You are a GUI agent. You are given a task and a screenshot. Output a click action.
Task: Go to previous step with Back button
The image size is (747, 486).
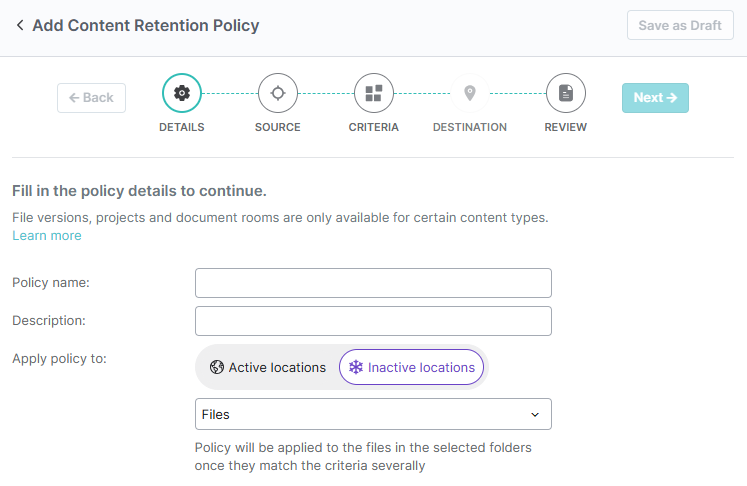point(91,98)
